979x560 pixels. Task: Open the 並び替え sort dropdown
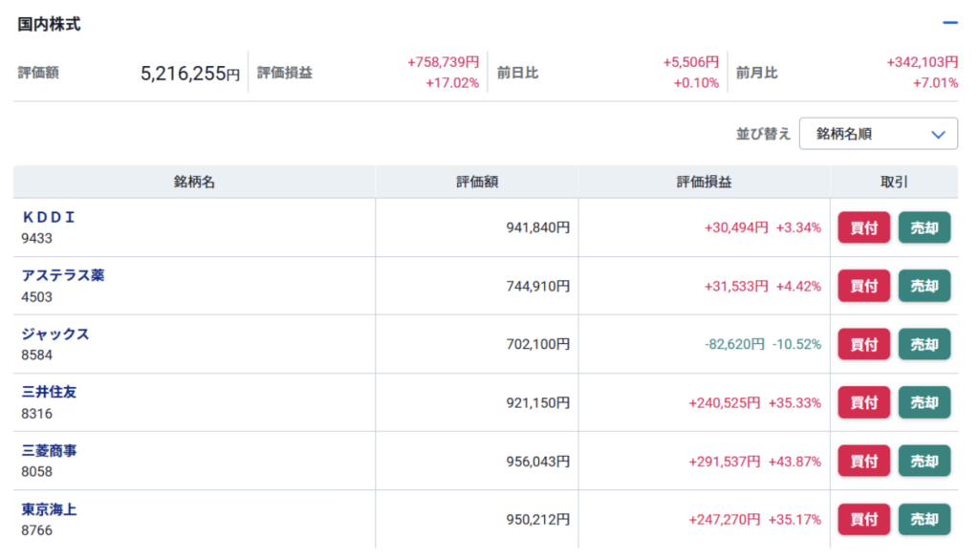point(878,135)
